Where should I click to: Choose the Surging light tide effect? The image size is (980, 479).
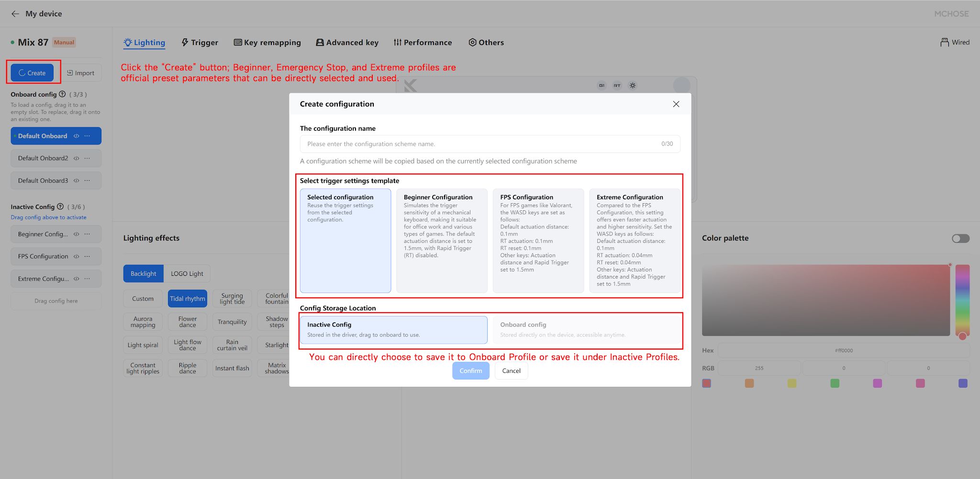tap(232, 299)
